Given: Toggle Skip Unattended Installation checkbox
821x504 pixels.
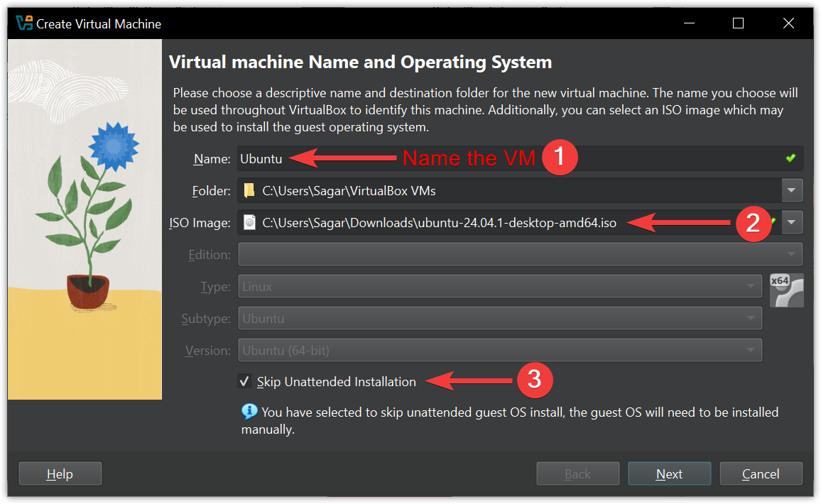Looking at the screenshot, I should coord(244,382).
